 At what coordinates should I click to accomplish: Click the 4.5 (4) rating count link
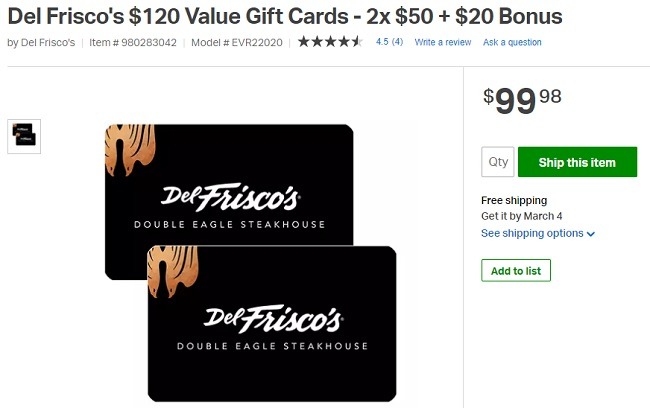point(389,42)
